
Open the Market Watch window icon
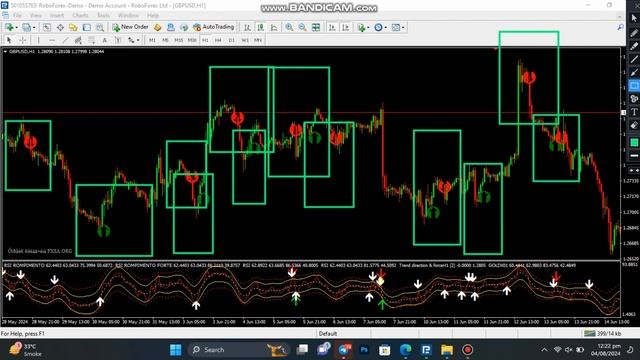coord(47,27)
